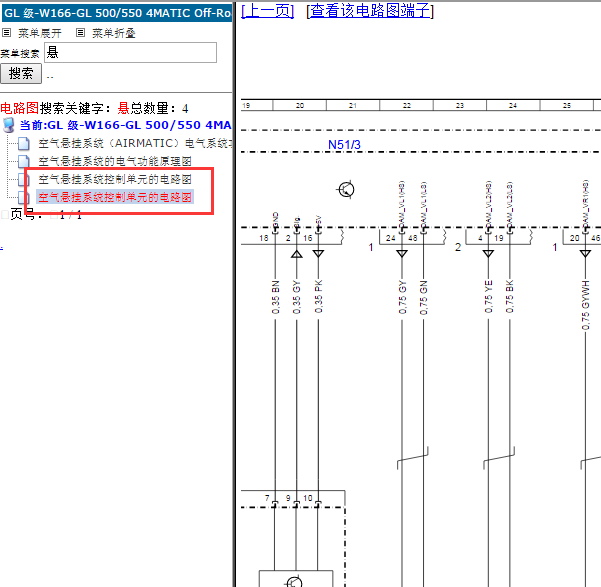
Task: Click the 0,75 GY wire label
Action: (402, 297)
